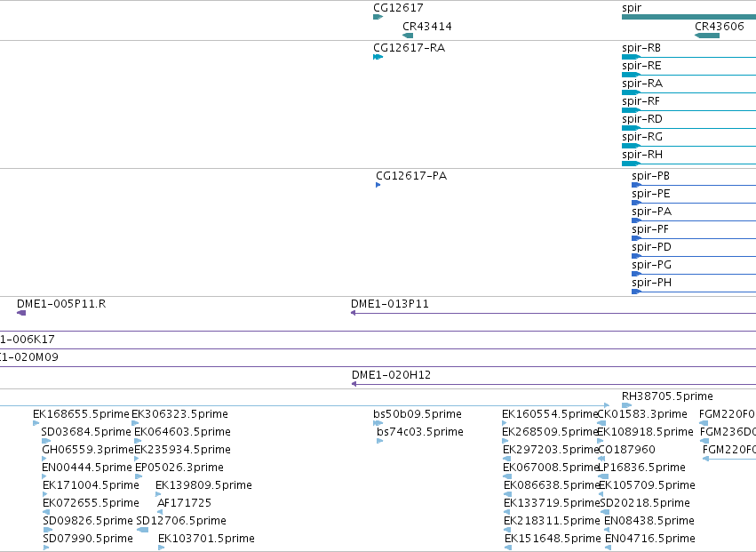756x552 pixels.
Task: Open the CG12617-PA protein label
Action: click(x=411, y=176)
